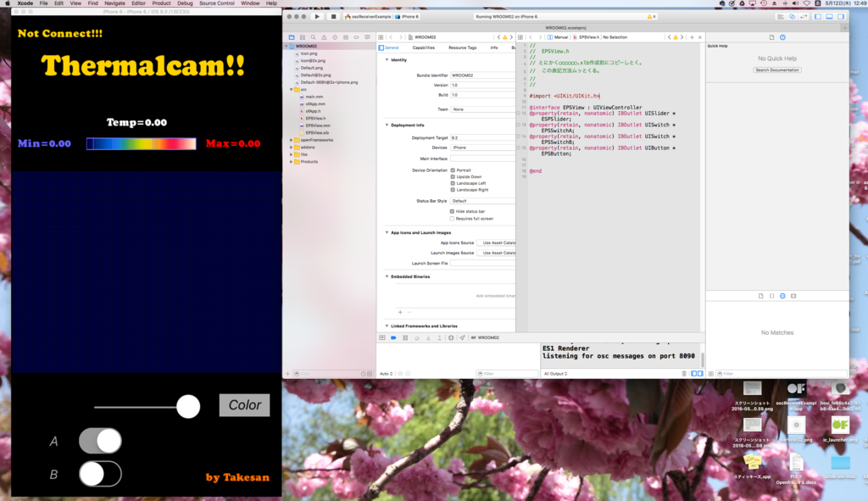The image size is (868, 501).
Task: Click the Run play button in Xcode
Action: (x=317, y=17)
